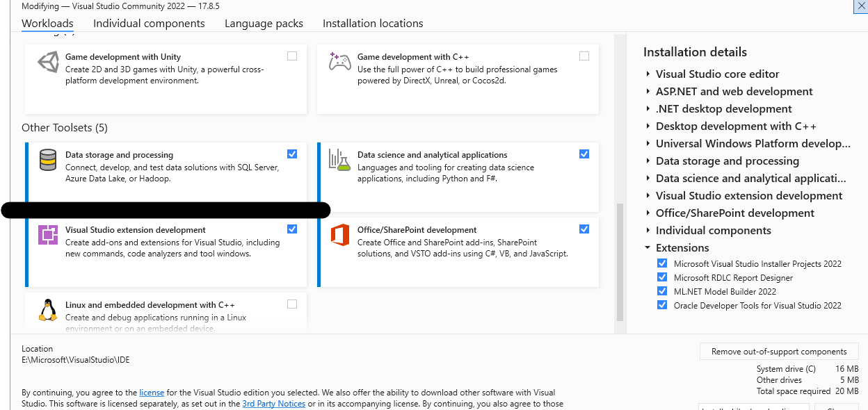Click the Unity cube icon

pos(48,62)
